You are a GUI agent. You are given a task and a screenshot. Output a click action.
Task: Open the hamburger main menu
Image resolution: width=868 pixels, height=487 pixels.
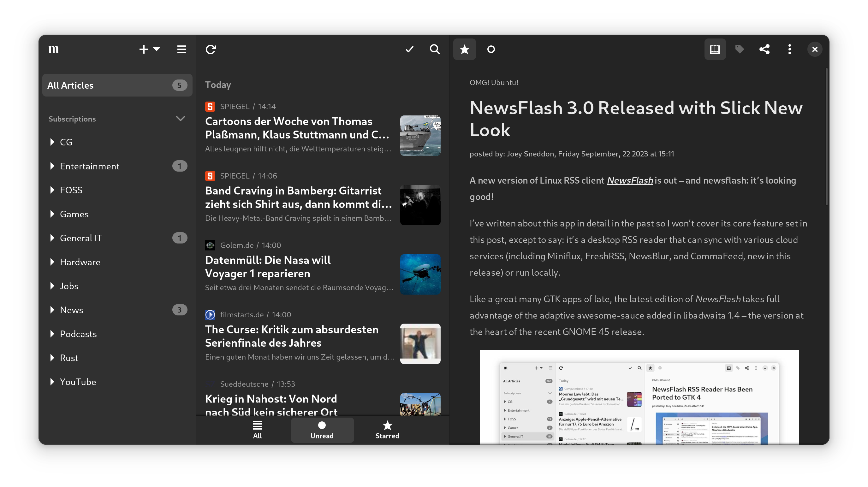tap(181, 49)
